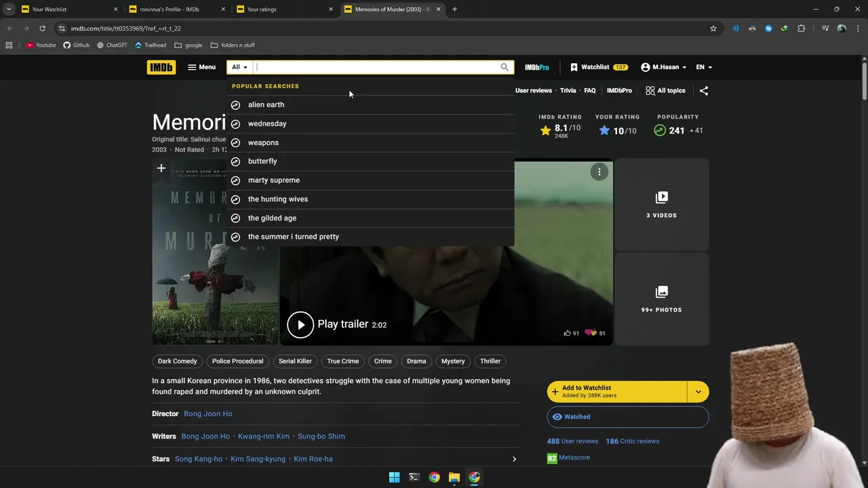Click the magnifying glass search icon

pyautogui.click(x=505, y=67)
